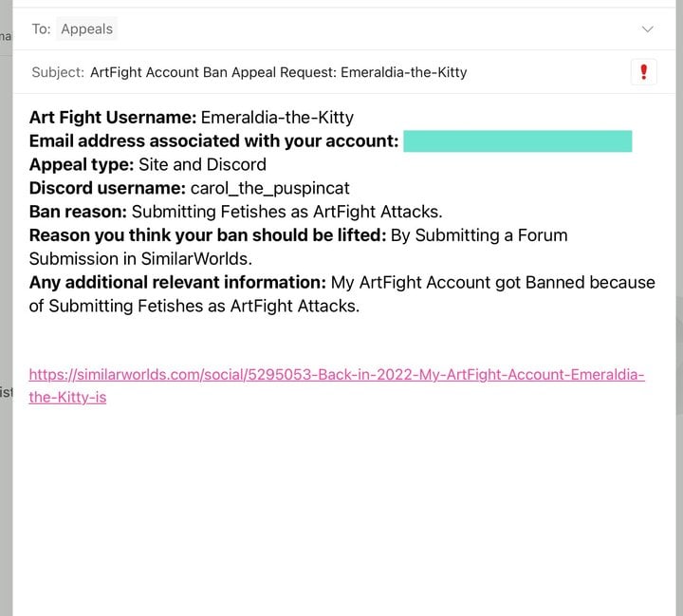
Task: Click the bold Art Fight Username label
Action: point(113,118)
